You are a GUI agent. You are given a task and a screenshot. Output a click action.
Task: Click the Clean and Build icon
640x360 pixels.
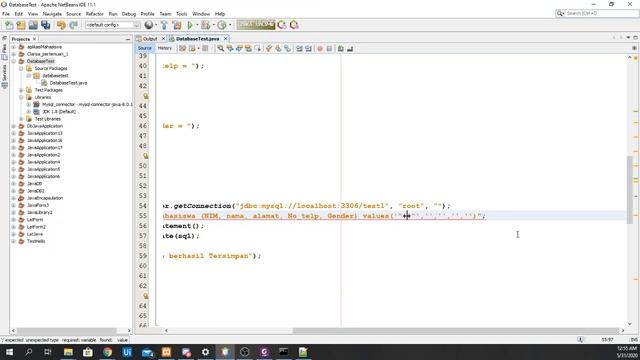tap(177, 25)
